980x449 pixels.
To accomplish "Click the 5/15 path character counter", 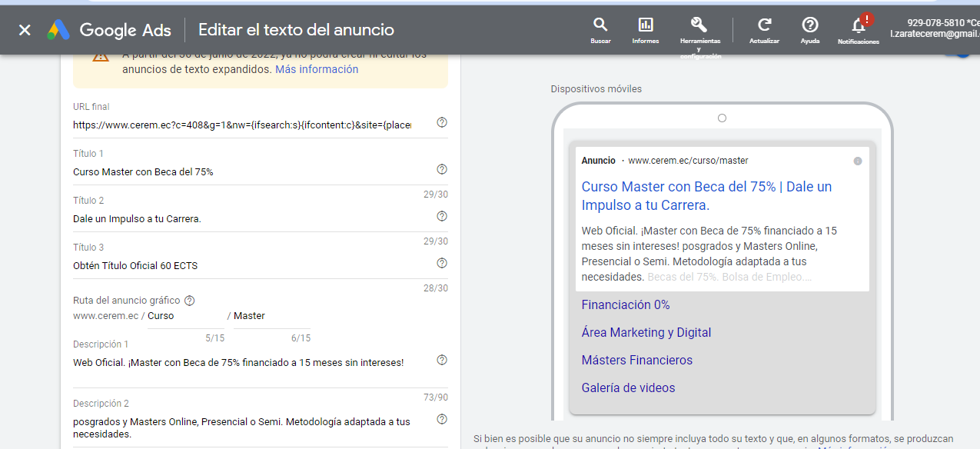I will coord(215,338).
